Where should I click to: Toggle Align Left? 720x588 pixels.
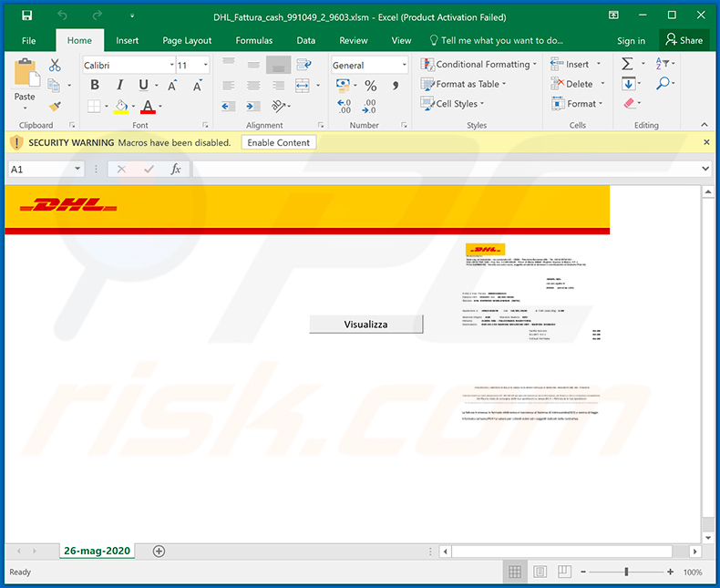click(x=229, y=86)
